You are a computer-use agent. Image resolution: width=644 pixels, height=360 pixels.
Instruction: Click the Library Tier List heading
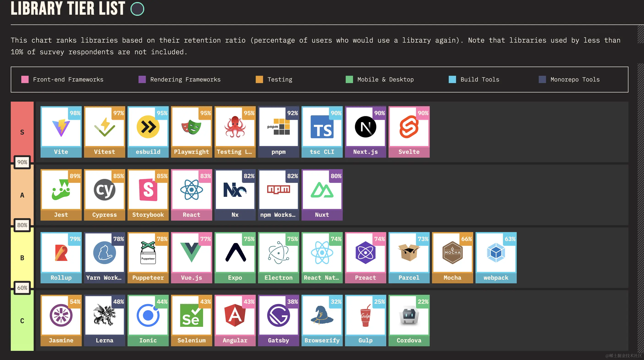pyautogui.click(x=68, y=8)
